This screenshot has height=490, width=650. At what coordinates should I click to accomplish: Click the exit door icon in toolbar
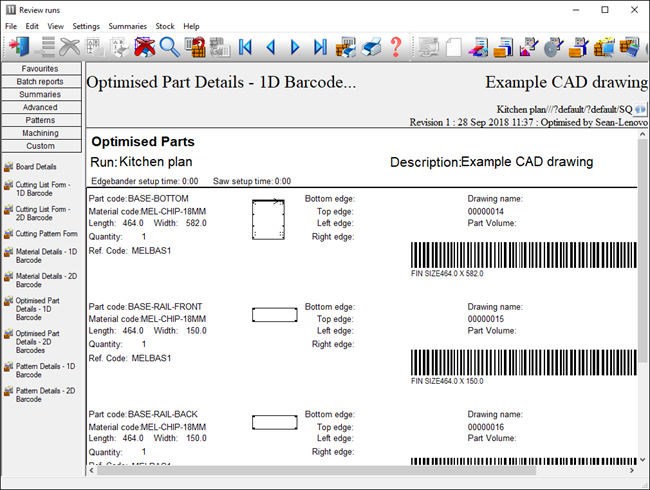pos(18,47)
